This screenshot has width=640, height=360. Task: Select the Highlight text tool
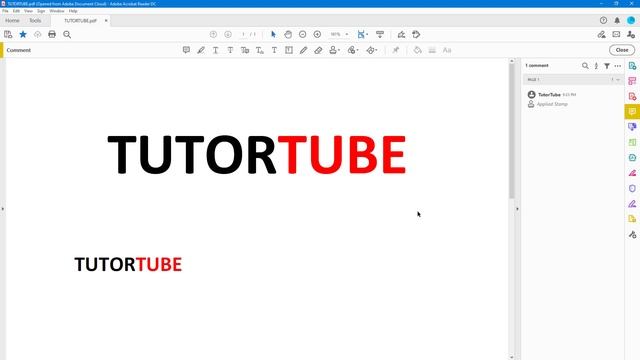pyautogui.click(x=201, y=50)
